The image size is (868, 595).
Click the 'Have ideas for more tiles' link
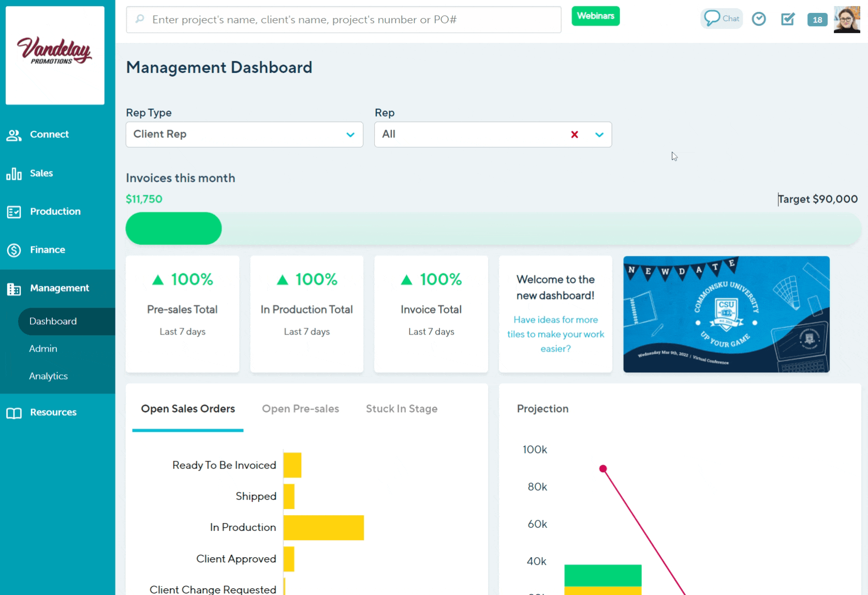pos(555,334)
